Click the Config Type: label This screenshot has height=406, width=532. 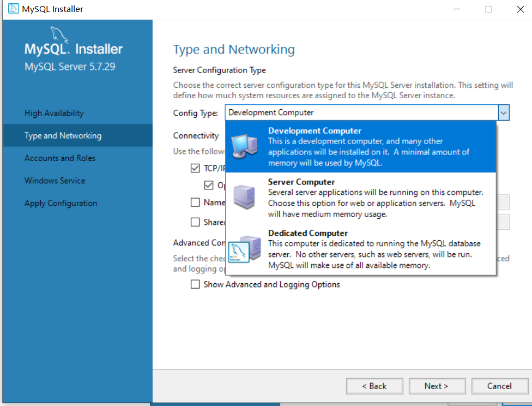click(x=196, y=113)
